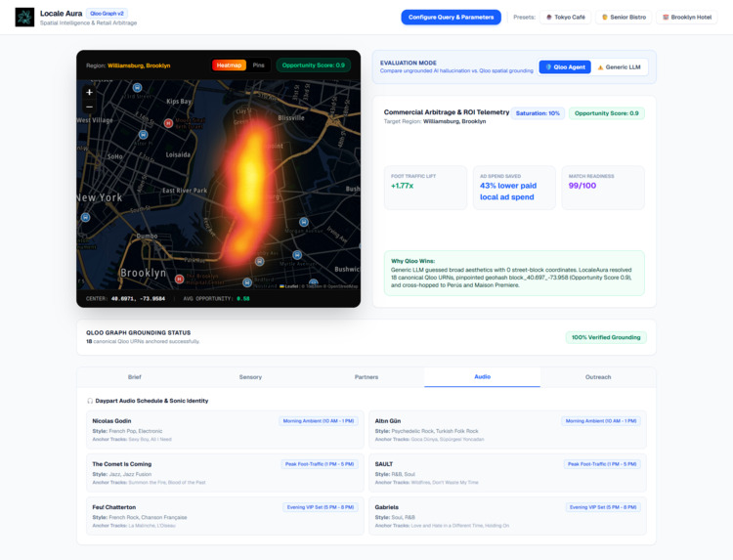
Task: Select the SAULT artist card
Action: [x=507, y=473]
